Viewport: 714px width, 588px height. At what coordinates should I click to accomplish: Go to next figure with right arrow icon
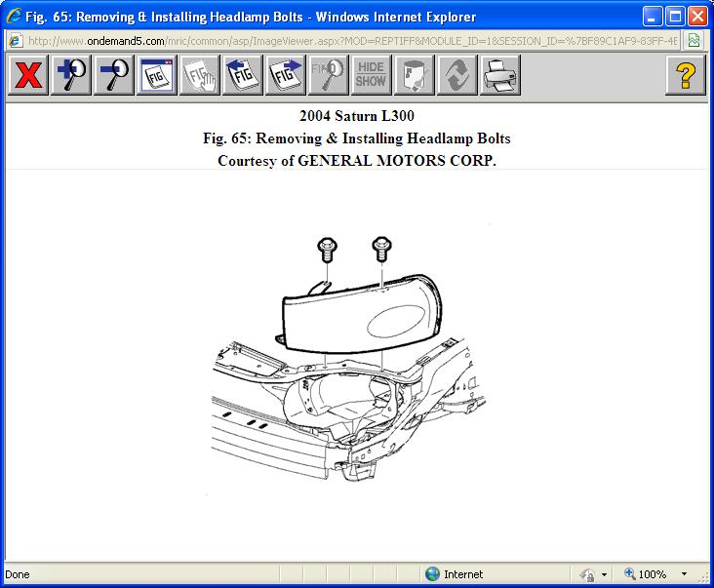pos(286,75)
